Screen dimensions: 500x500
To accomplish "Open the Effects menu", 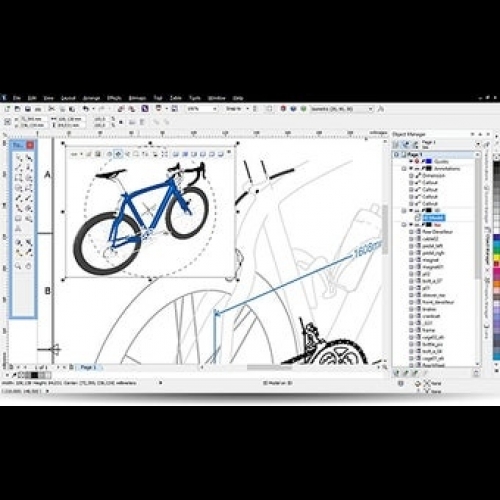I will 114,98.
